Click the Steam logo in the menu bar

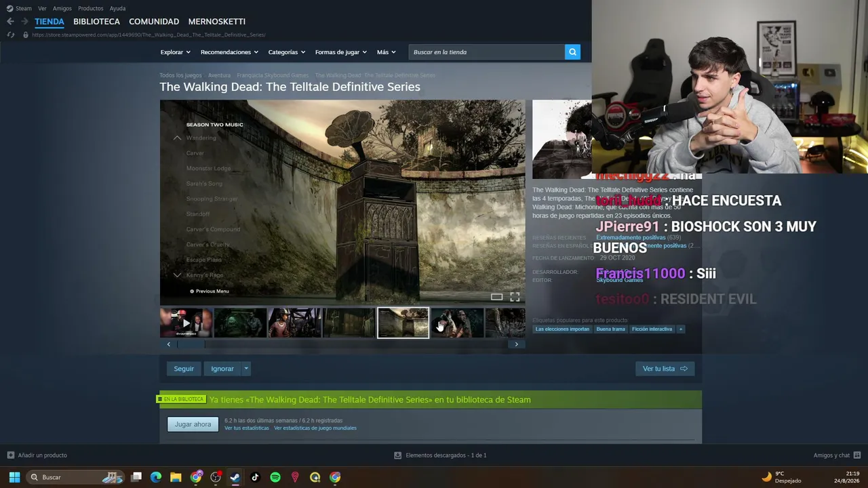[x=9, y=8]
